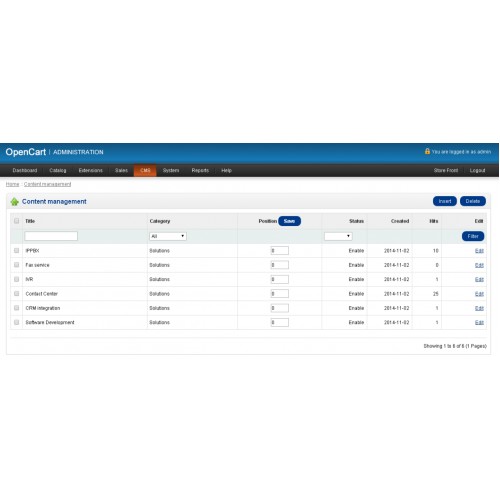Click the green Content management heading icon

click(x=14, y=202)
